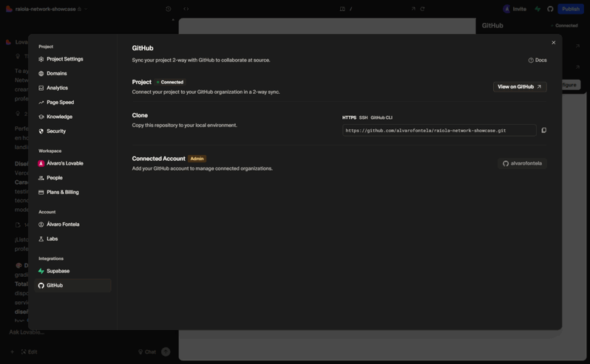Switch clone method to GitHub CLI
This screenshot has width=590, height=364.
[x=382, y=117]
